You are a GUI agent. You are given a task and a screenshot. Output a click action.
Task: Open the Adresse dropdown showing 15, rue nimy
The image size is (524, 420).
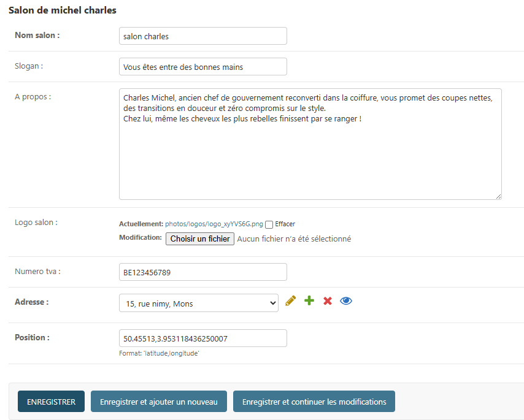pos(198,303)
